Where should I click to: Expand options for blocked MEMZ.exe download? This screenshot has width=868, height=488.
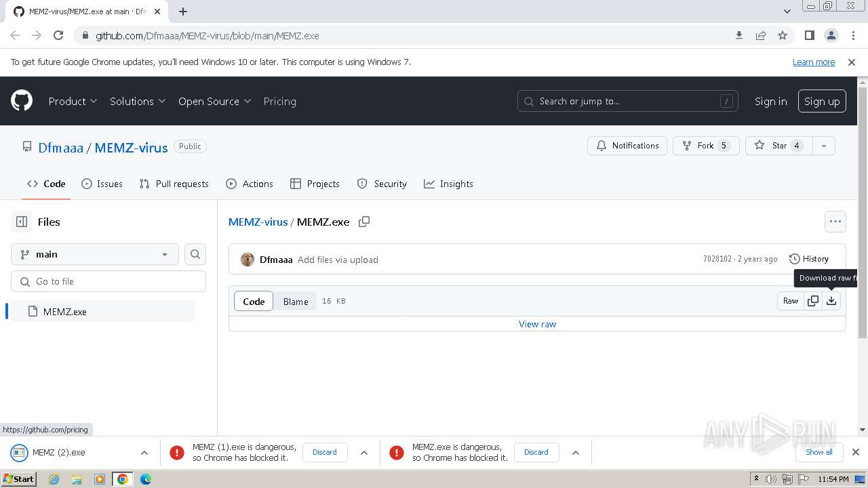(575, 452)
